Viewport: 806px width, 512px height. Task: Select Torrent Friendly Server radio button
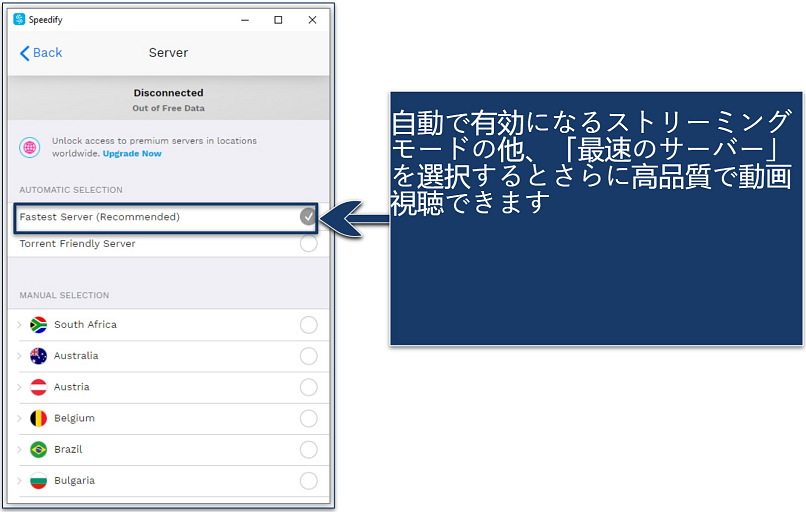(308, 244)
